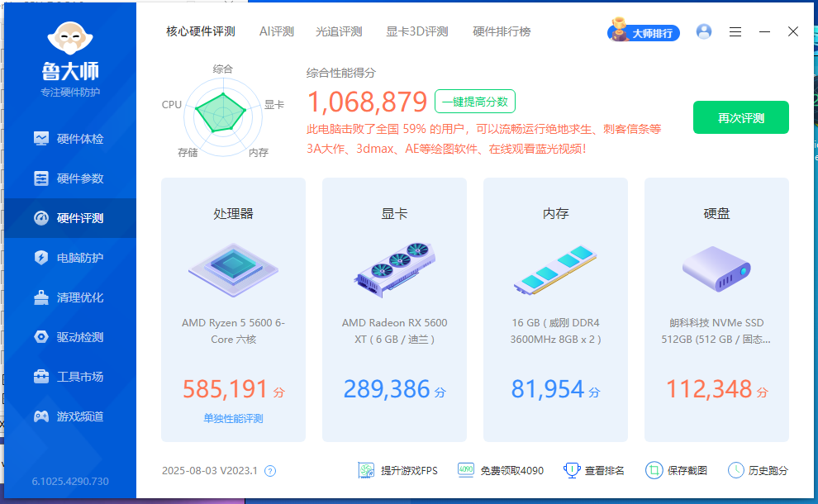Open 电脑防护 in the sidebar
818x504 pixels.
point(69,258)
